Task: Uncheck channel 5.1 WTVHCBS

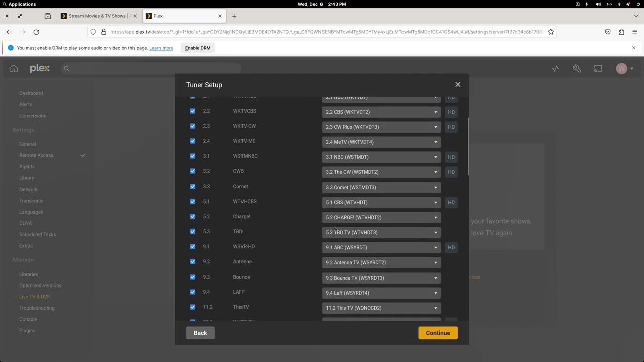Action: (x=193, y=202)
